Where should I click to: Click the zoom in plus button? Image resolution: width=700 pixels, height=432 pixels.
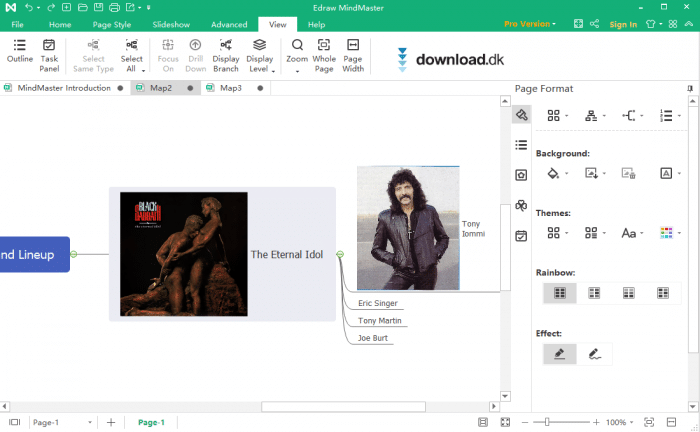(x=596, y=422)
